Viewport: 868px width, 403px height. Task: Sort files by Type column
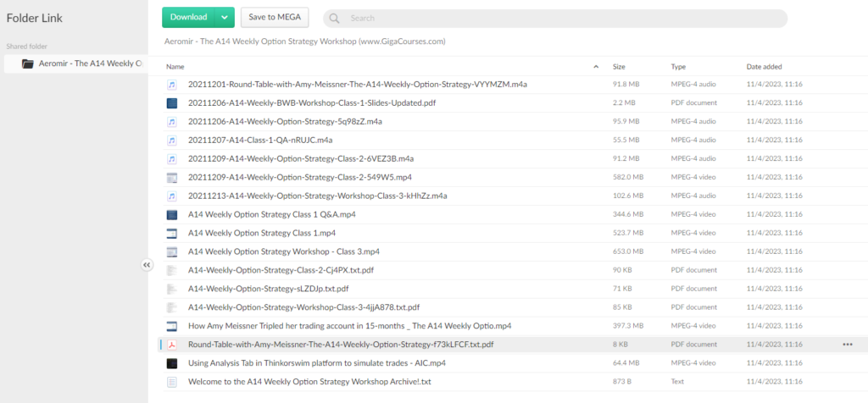coord(678,66)
